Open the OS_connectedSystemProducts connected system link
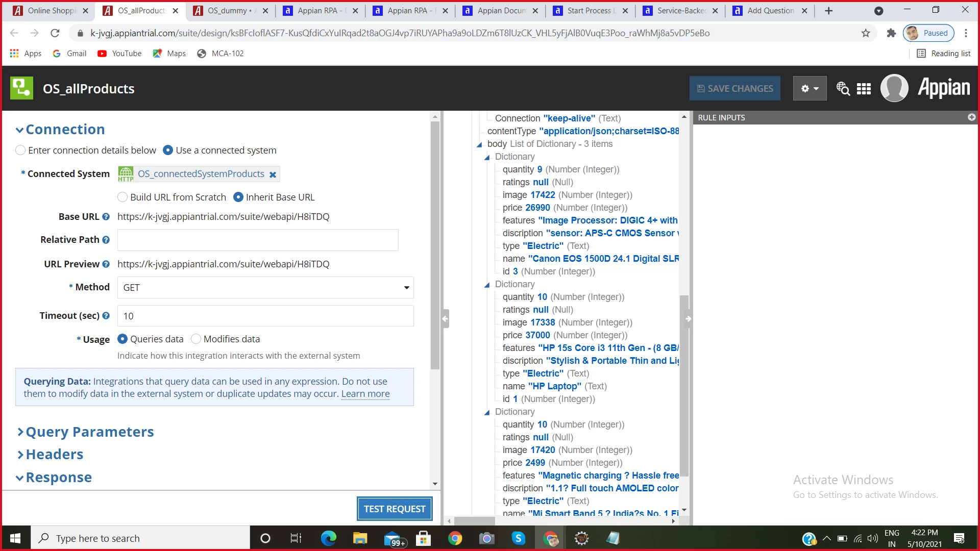The image size is (980, 551). (x=201, y=174)
